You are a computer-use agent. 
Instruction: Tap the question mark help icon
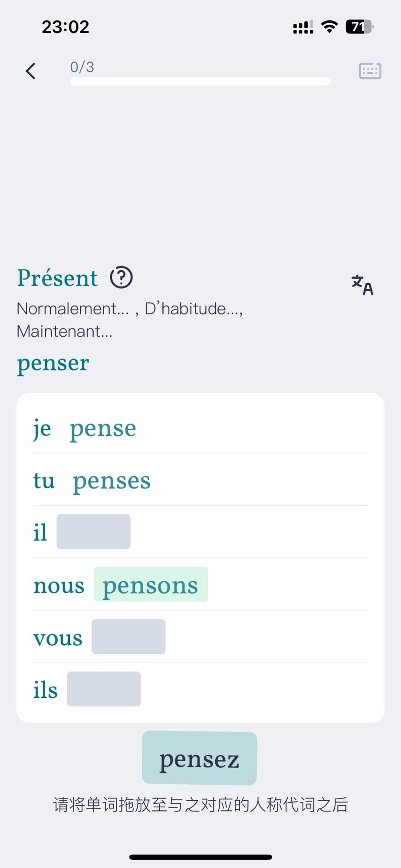pos(121,277)
